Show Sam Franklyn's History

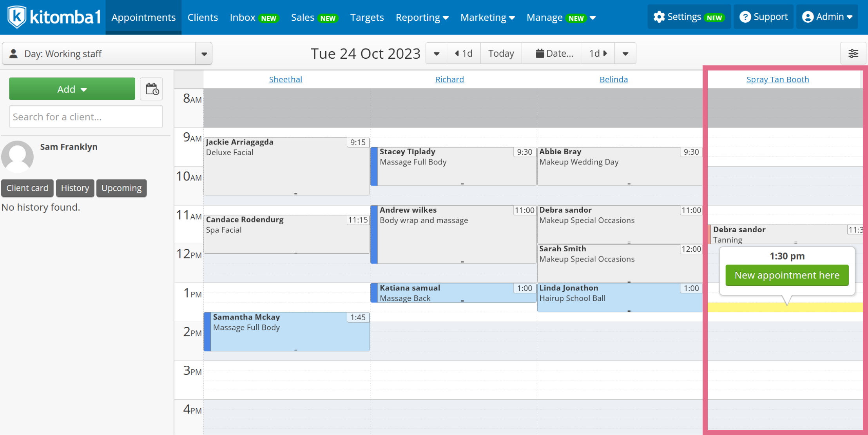(x=75, y=188)
